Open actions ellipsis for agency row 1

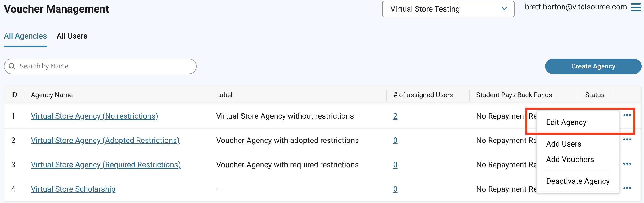coord(627,115)
